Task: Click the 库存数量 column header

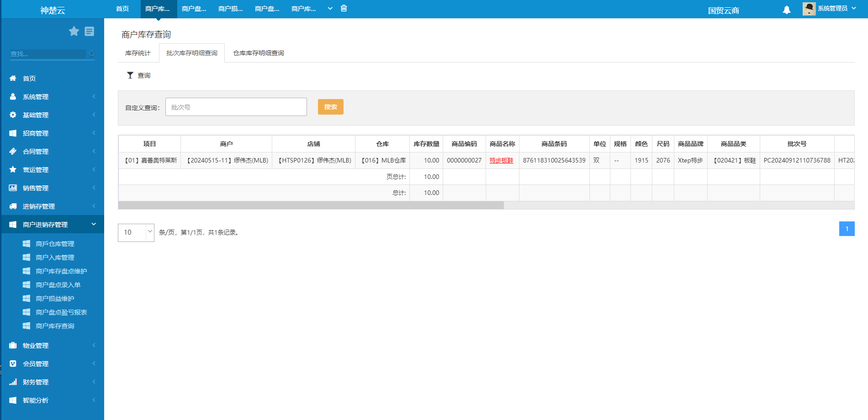Action: (x=426, y=144)
